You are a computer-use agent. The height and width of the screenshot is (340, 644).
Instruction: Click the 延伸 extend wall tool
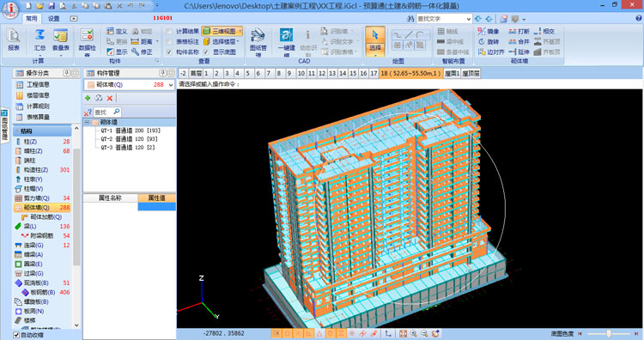coord(519,52)
